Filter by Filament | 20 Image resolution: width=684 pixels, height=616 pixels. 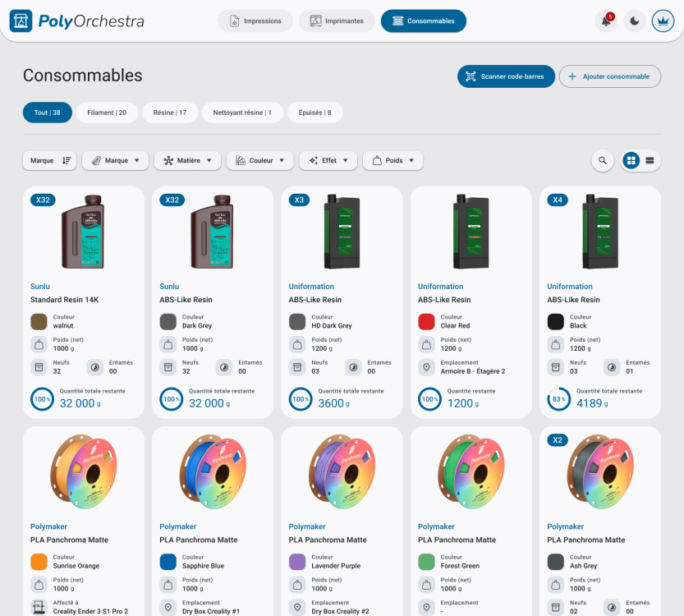[107, 113]
